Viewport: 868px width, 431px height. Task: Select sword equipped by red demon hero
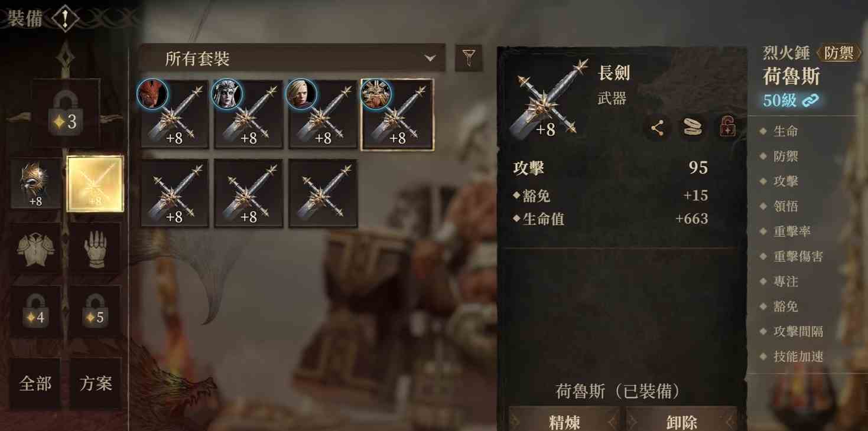pyautogui.click(x=174, y=114)
